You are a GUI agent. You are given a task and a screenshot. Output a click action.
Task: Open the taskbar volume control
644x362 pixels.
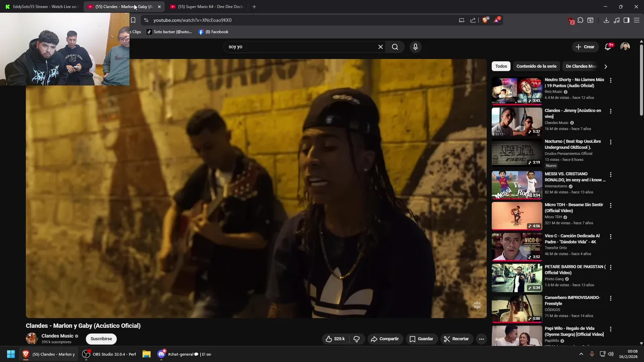(x=611, y=354)
